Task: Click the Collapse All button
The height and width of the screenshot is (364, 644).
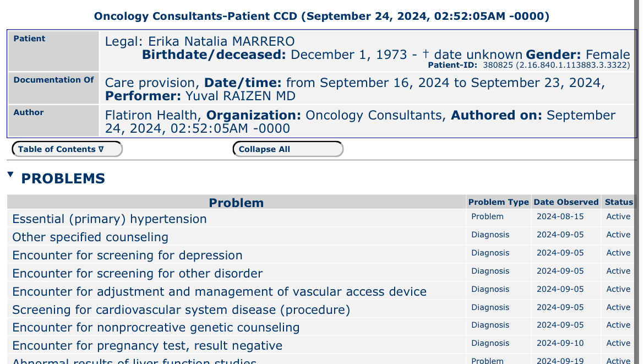Action: [288, 149]
